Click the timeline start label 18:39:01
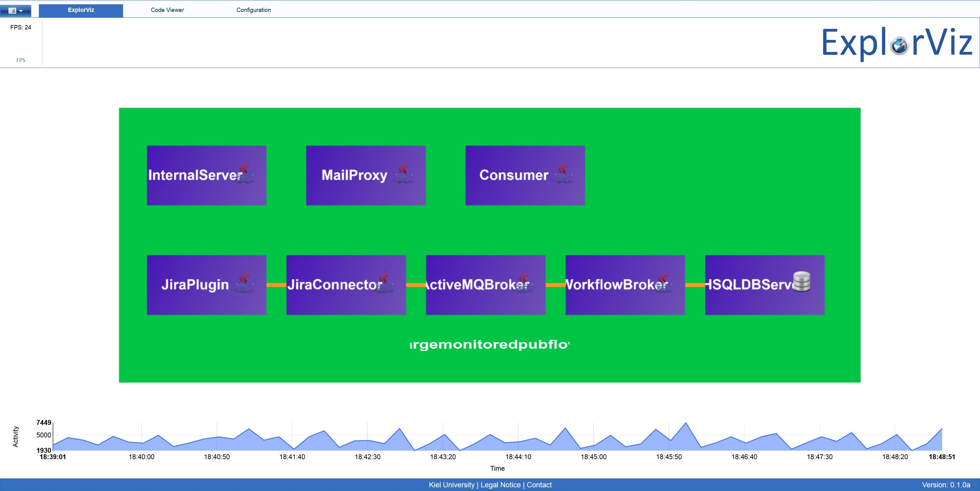Viewport: 980px width, 491px height. point(53,457)
